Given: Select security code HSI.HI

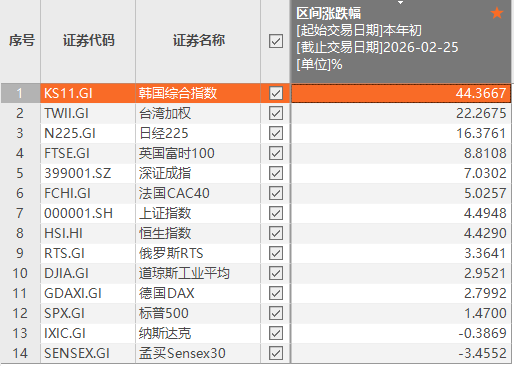Looking at the screenshot, I should pos(63,233).
